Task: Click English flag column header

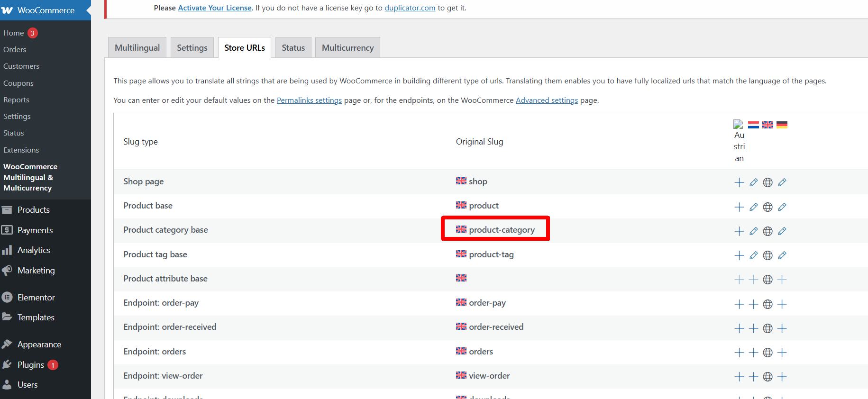Action: tap(767, 125)
